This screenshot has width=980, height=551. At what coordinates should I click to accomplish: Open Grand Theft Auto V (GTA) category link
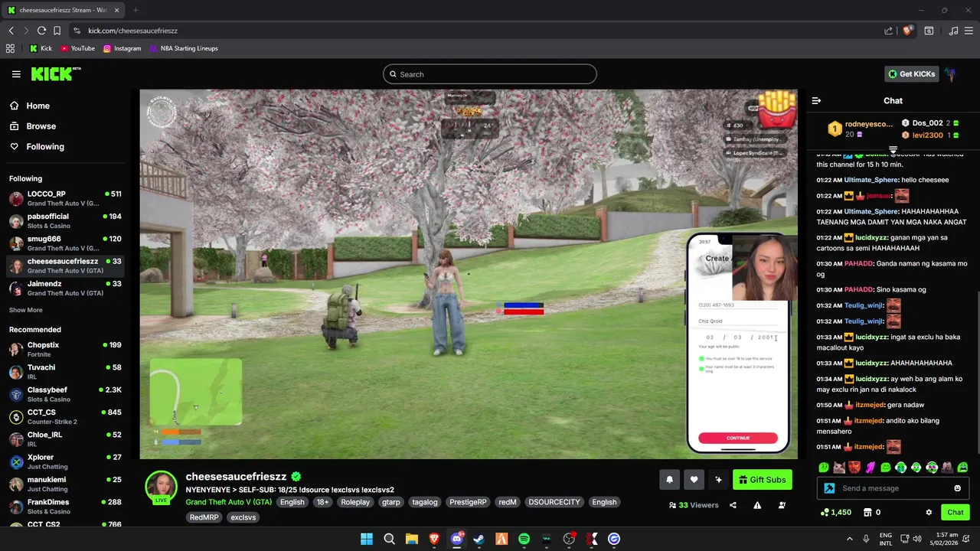(x=228, y=502)
